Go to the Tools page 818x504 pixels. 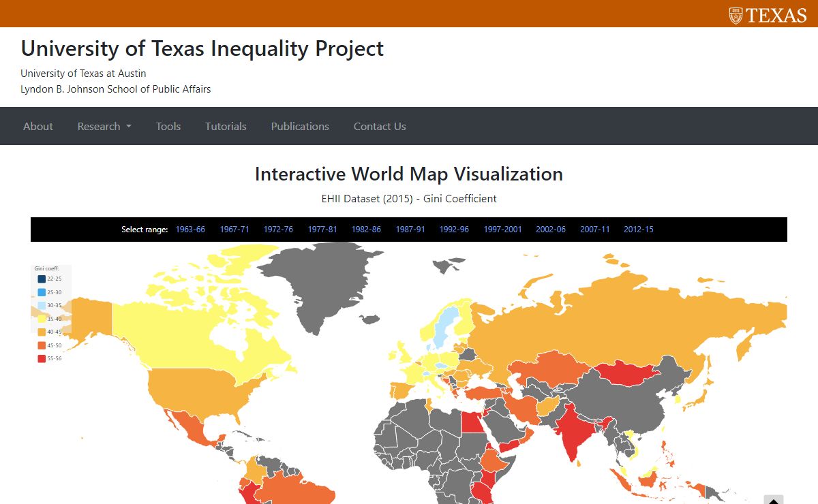168,126
